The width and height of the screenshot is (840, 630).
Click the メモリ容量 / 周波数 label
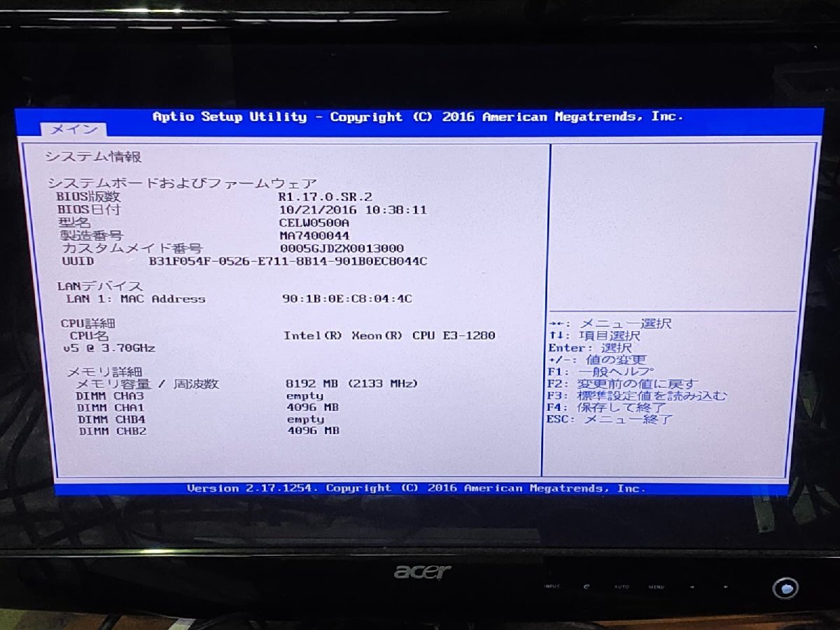click(147, 384)
